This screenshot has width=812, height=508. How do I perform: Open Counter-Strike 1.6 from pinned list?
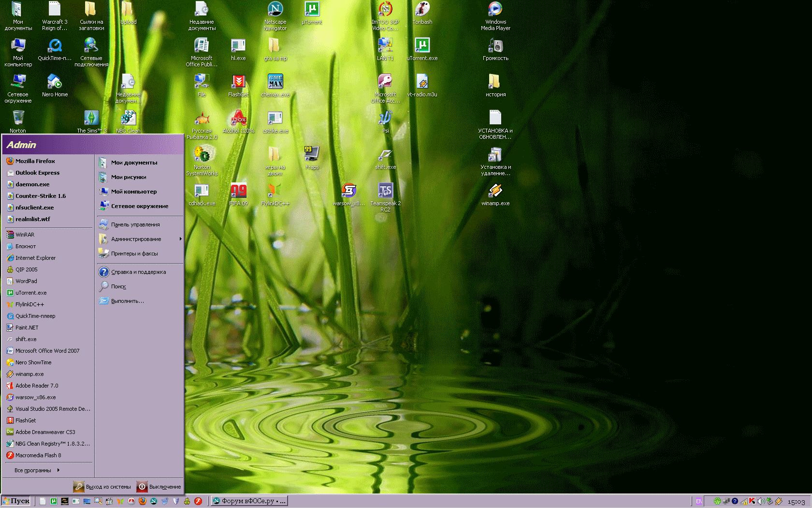tap(40, 196)
